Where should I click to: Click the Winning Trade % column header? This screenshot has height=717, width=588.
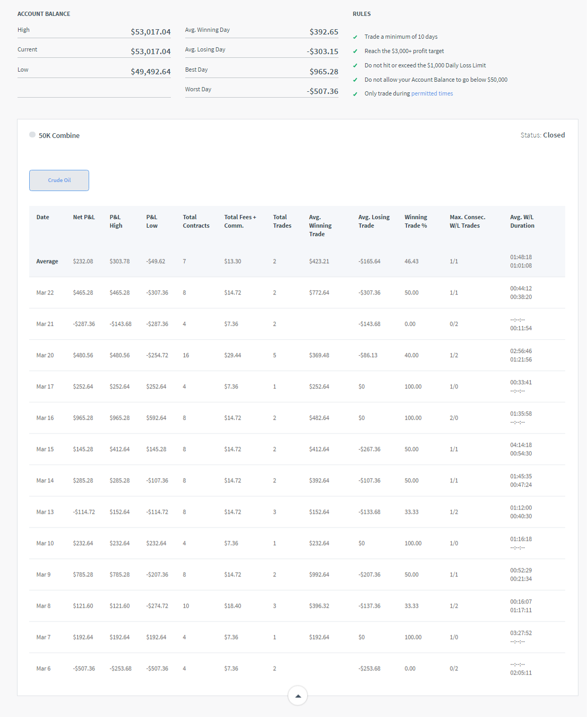(416, 221)
